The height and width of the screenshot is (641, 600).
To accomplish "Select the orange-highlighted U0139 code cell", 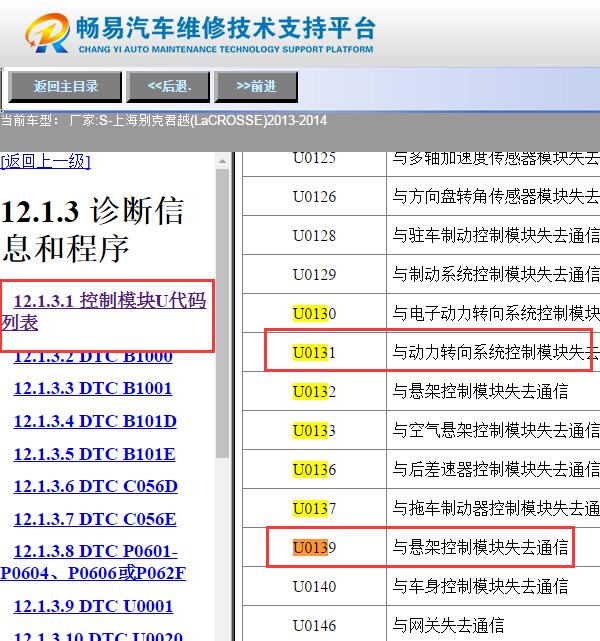I will coord(314,547).
